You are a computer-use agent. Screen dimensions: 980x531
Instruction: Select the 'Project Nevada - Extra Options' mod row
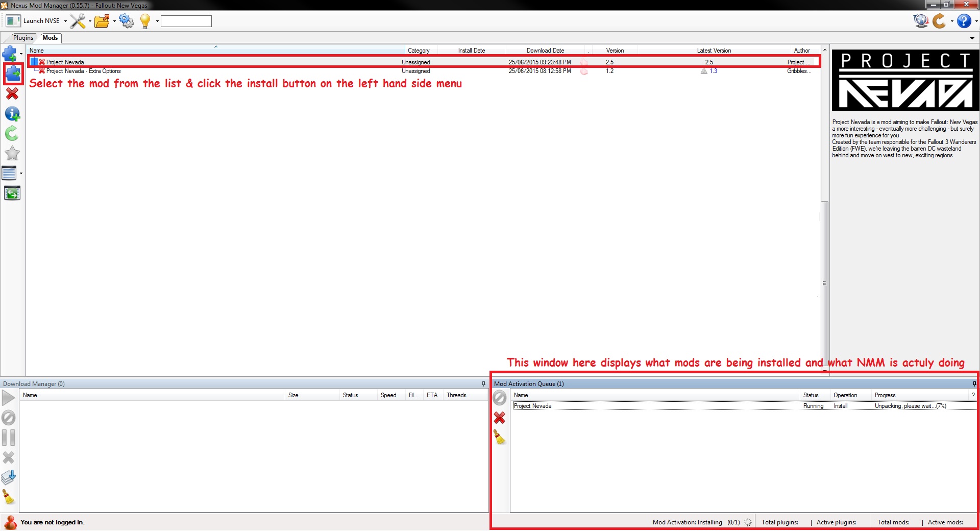[424, 71]
